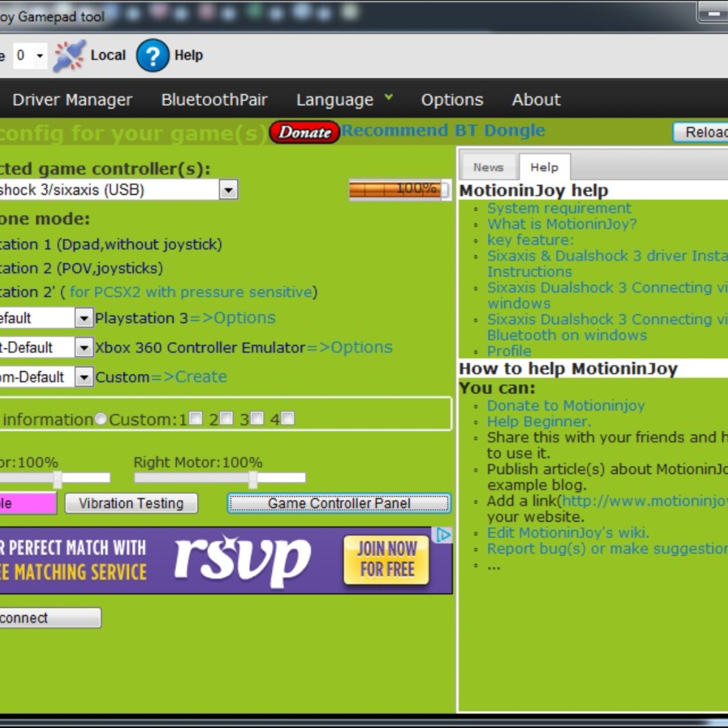Open Sixaxis & Dualshock 3 driver Instructions link
Screen dimensions: 728x728
607,264
